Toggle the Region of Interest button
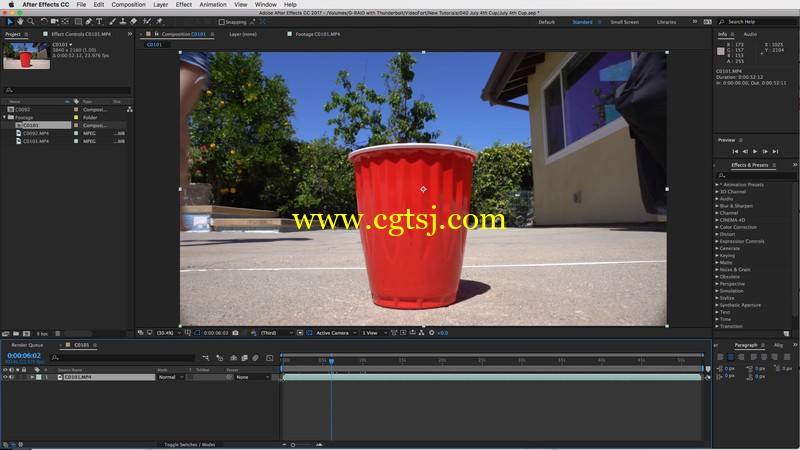 pyautogui.click(x=300, y=333)
